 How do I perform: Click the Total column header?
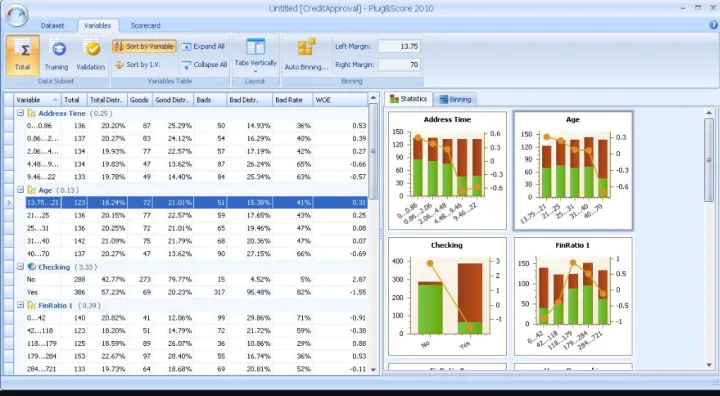(x=74, y=100)
